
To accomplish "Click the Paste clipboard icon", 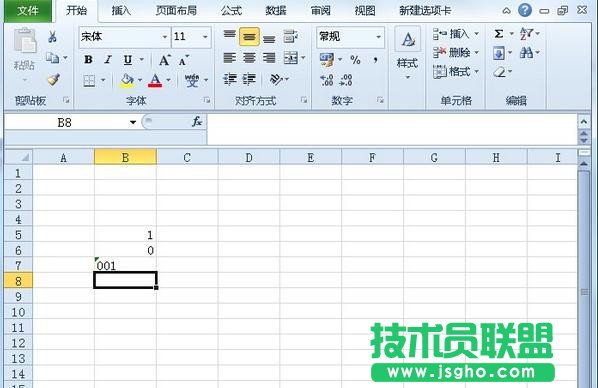I will click(25, 40).
